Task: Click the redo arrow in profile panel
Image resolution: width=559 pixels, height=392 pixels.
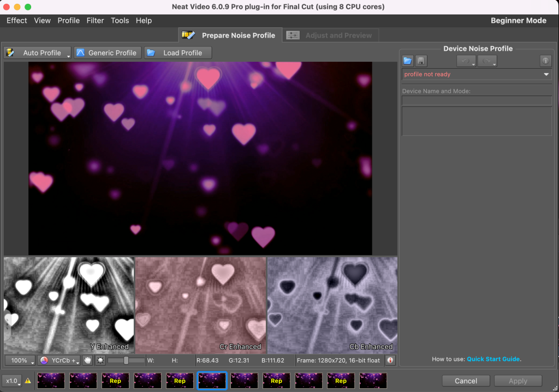Action: (x=487, y=61)
